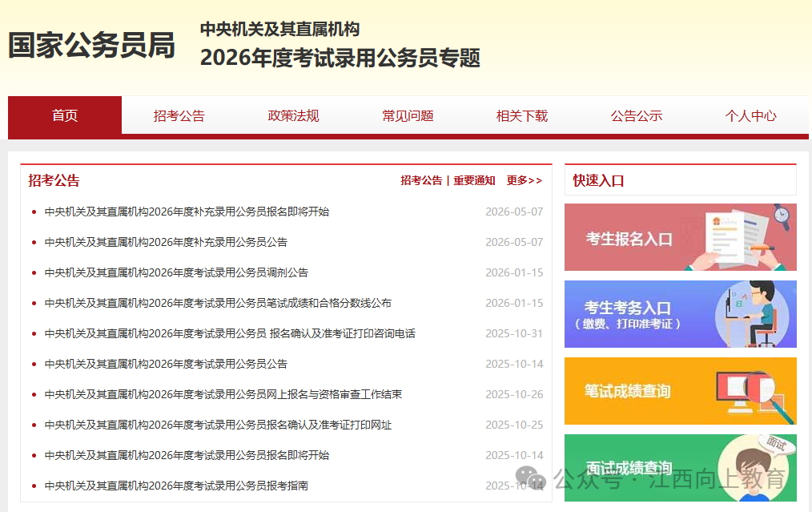Open 笔试成绩和合格分数线公布 announcement

coord(218,303)
